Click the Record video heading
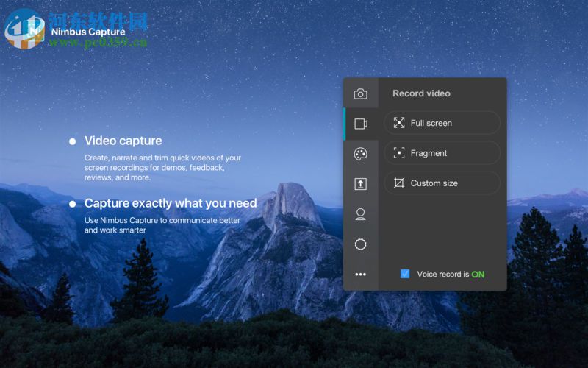Viewport: 588px width, 368px height. click(x=421, y=93)
